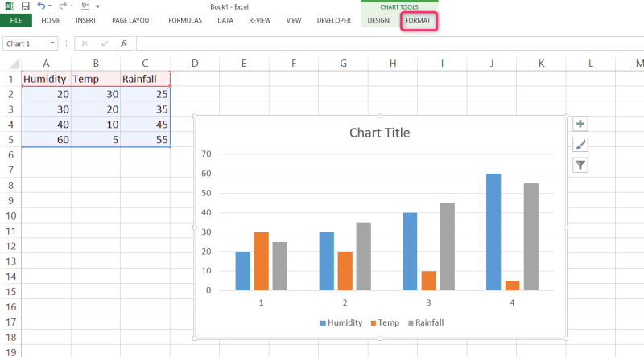Switch to the INSERT tab
Screen dimensions: 644x357
pos(86,21)
